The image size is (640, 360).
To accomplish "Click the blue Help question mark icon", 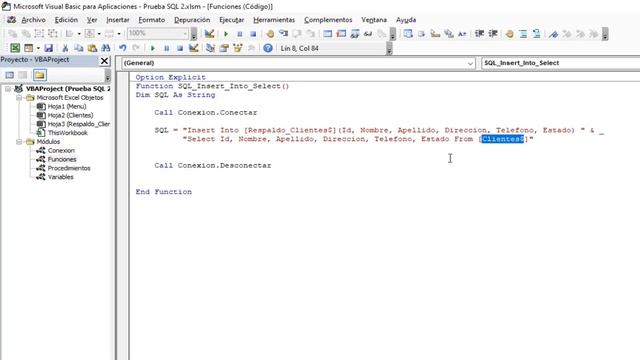I will pos(268,48).
